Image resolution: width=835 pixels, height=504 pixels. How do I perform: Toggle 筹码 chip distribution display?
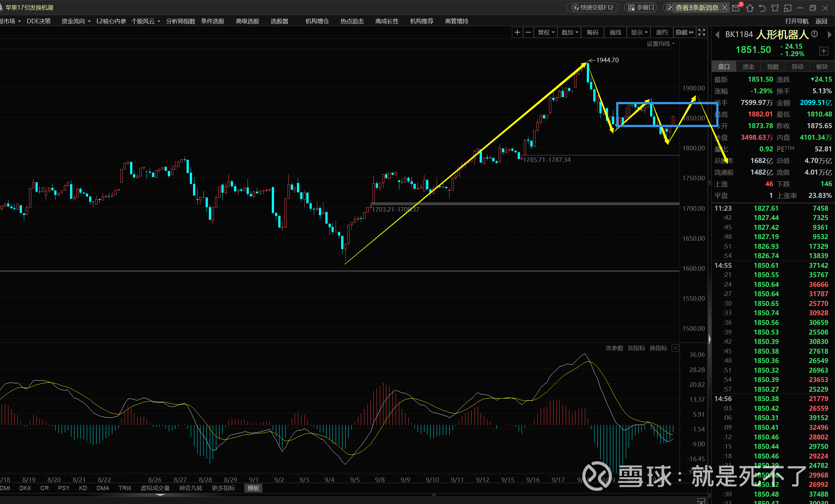click(592, 33)
